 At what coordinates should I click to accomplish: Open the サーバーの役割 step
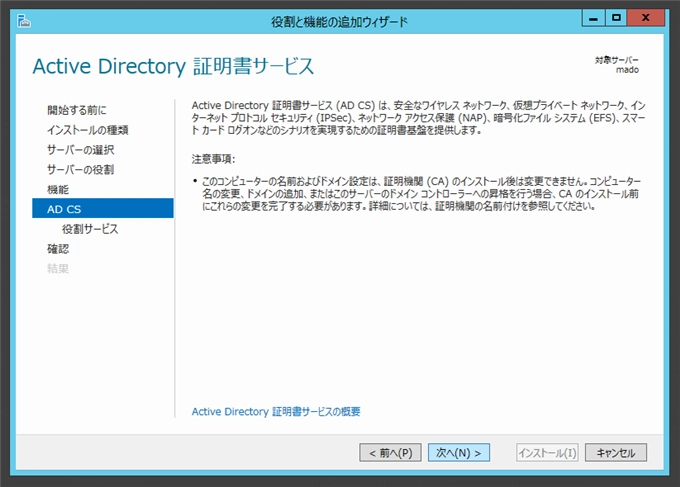point(81,170)
